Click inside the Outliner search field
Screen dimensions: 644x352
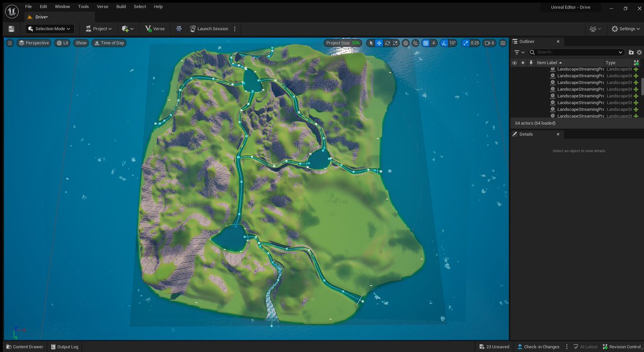pos(574,52)
